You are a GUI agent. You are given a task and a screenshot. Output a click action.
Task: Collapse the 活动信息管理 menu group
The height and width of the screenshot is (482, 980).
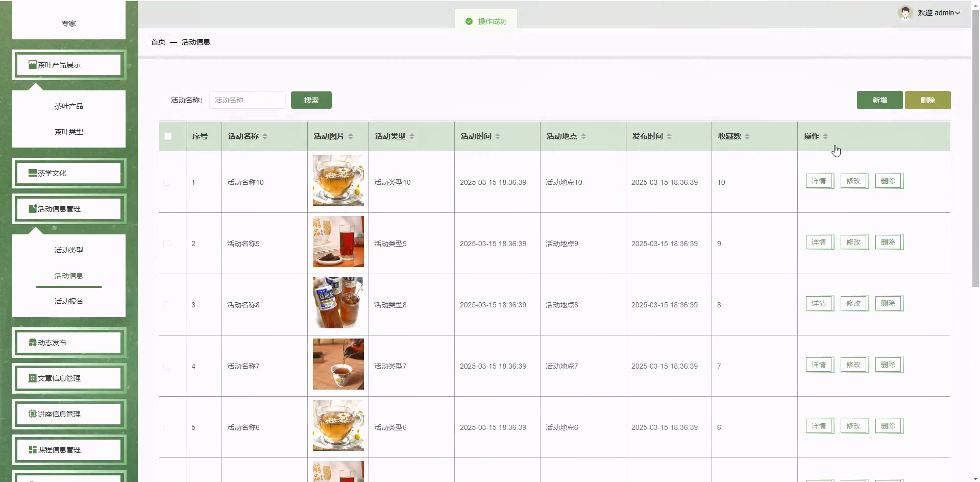[x=69, y=209]
